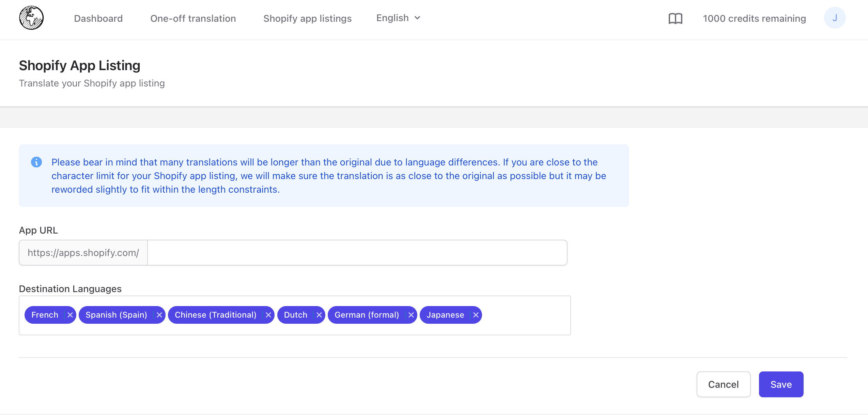View 1000 credits remaining

[755, 18]
